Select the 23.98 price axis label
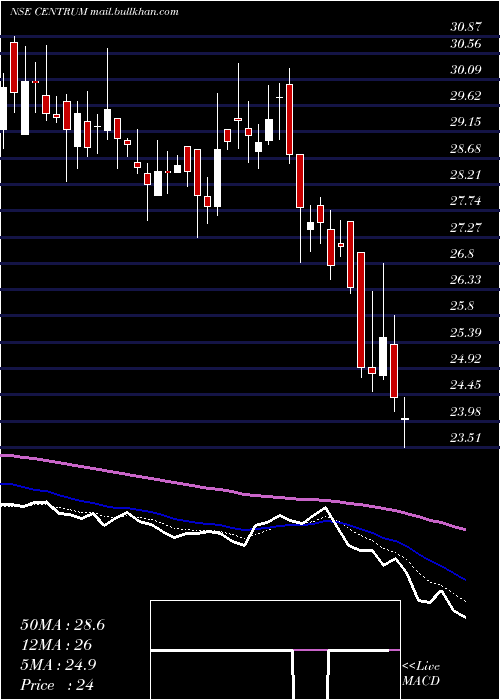The height and width of the screenshot is (700, 500). pyautogui.click(x=466, y=411)
